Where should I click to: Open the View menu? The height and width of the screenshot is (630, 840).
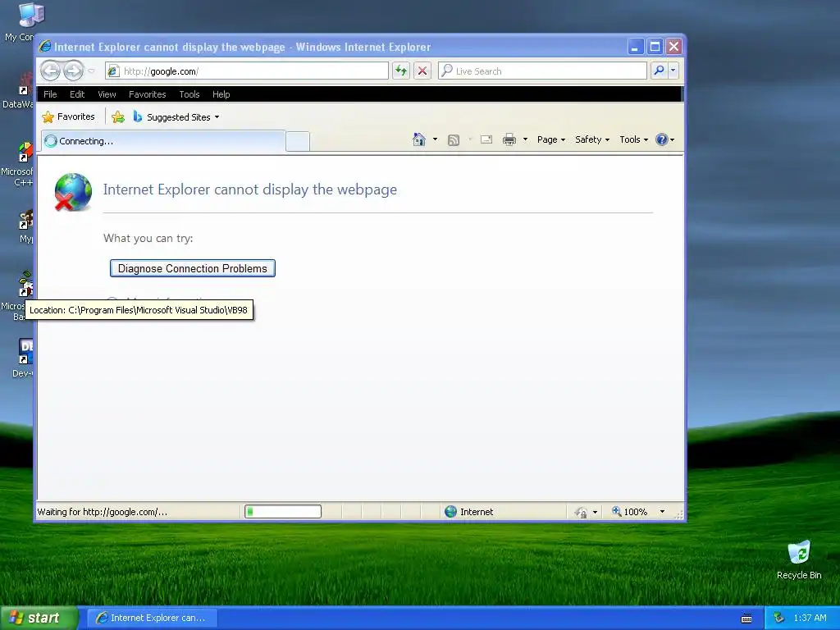point(107,94)
